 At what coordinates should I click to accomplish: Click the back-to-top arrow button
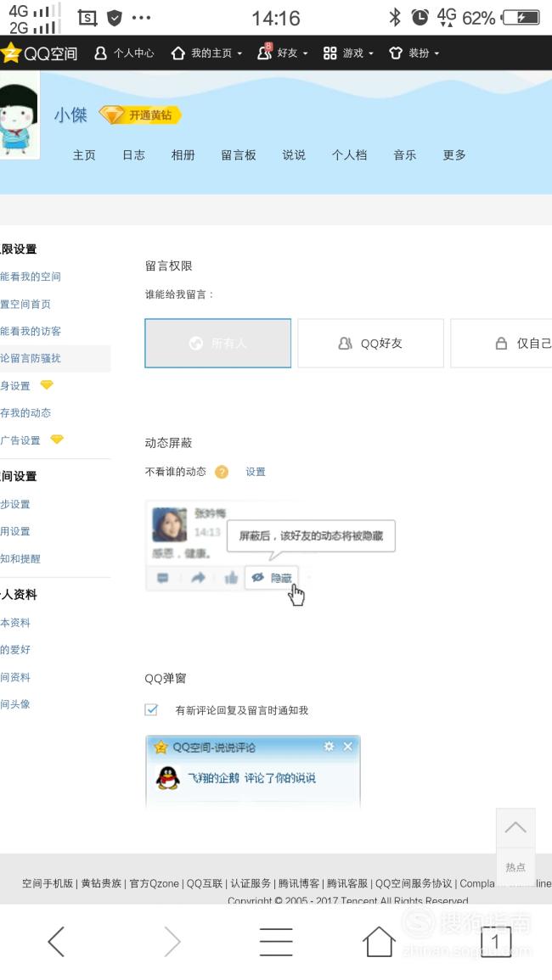[x=515, y=827]
